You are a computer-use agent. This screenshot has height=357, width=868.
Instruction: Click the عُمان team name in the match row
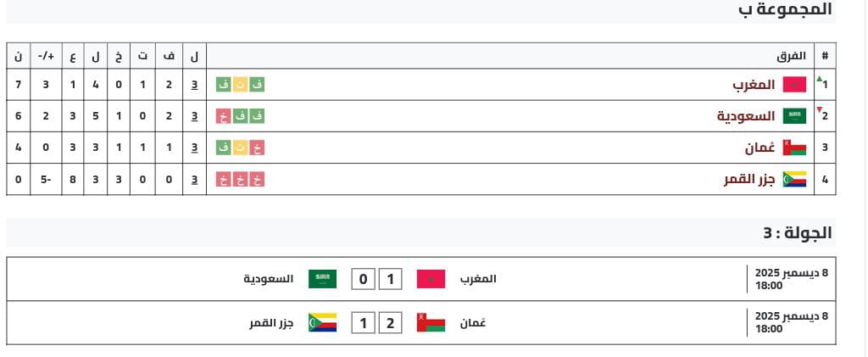(471, 323)
